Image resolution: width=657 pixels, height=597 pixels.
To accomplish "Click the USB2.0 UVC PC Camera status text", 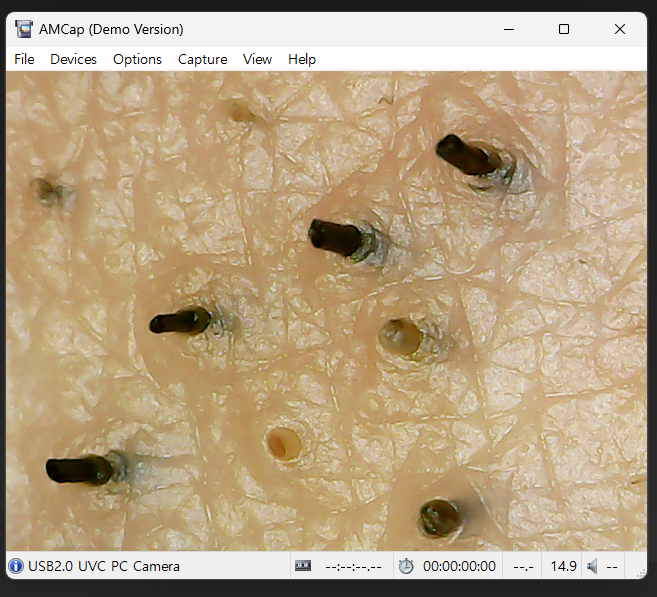I will coord(104,566).
